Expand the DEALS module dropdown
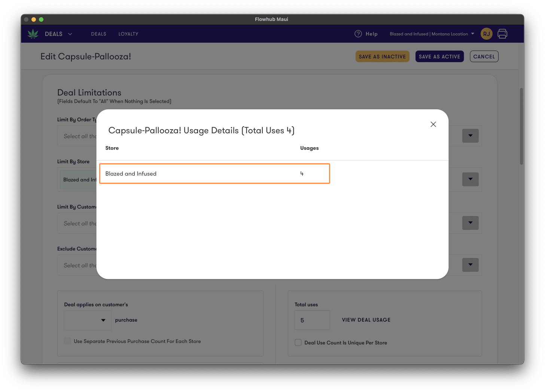The image size is (545, 392). 58,34
